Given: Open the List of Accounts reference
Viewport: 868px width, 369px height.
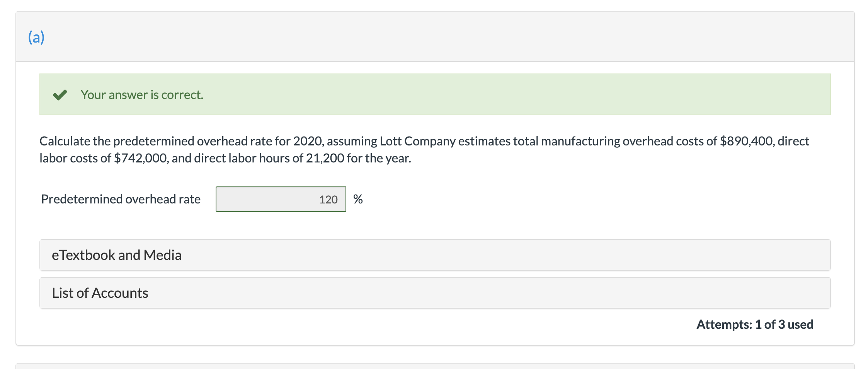Looking at the screenshot, I should 100,293.
